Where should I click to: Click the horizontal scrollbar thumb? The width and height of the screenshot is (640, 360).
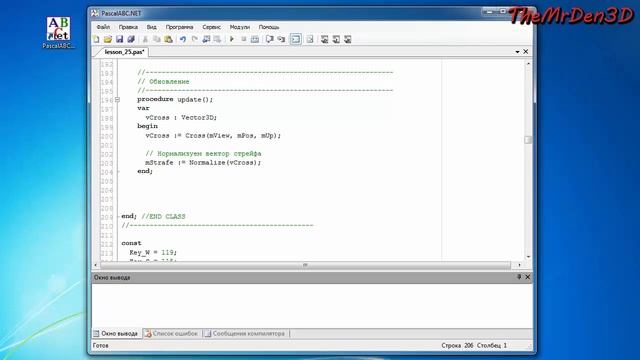coord(305,265)
